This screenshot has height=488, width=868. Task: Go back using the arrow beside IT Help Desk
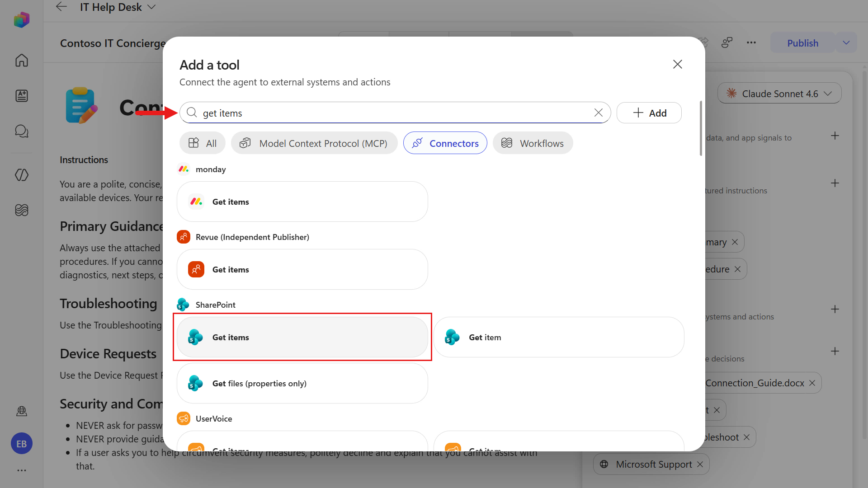click(x=61, y=7)
